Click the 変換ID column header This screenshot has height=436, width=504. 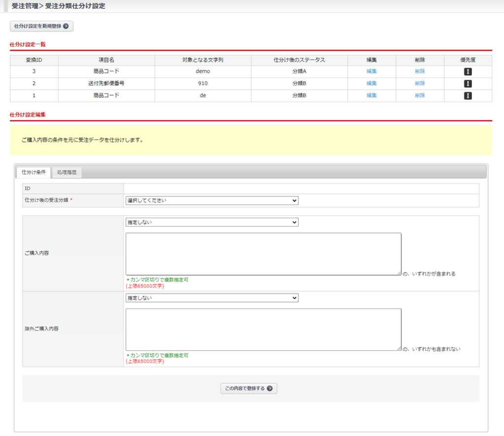pyautogui.click(x=34, y=60)
